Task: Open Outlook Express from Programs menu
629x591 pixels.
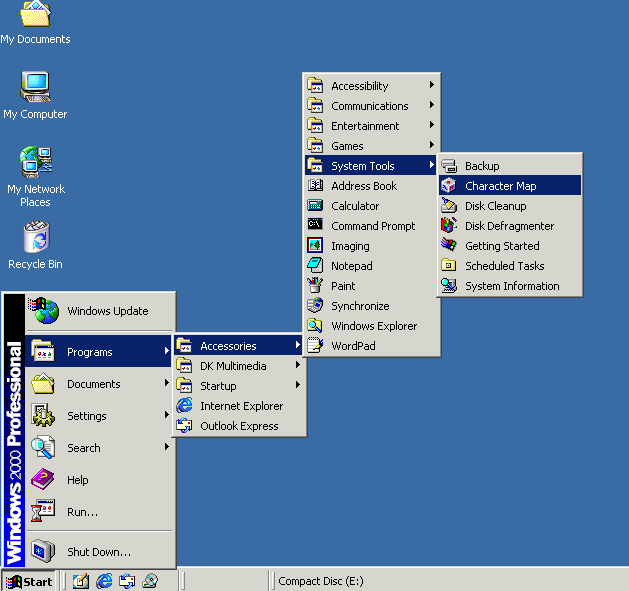Action: (239, 426)
